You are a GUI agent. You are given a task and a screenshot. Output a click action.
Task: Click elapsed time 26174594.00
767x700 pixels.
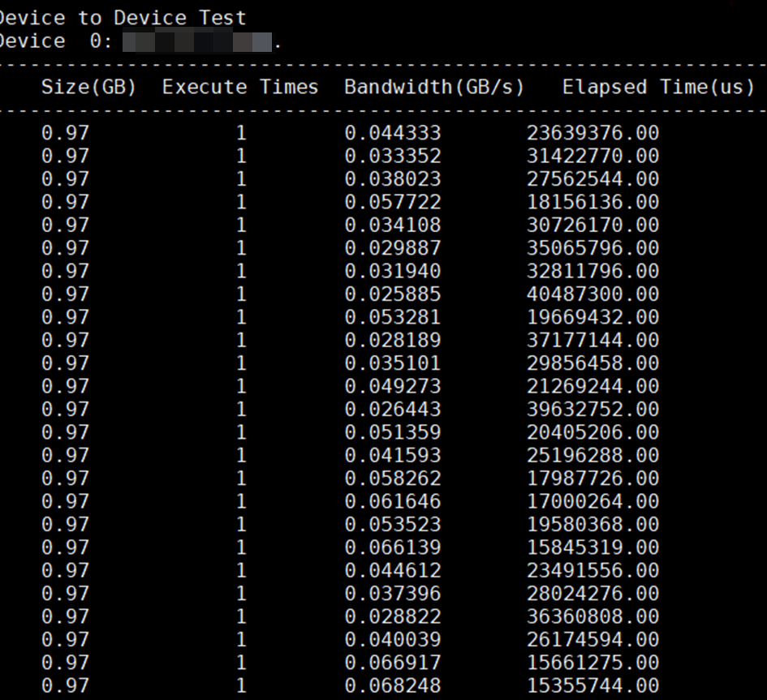point(592,640)
